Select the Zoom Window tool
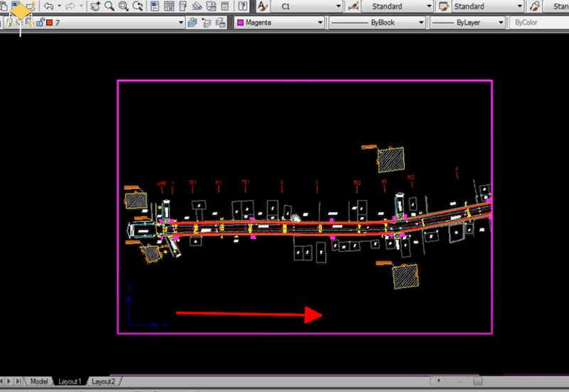 tap(123, 6)
